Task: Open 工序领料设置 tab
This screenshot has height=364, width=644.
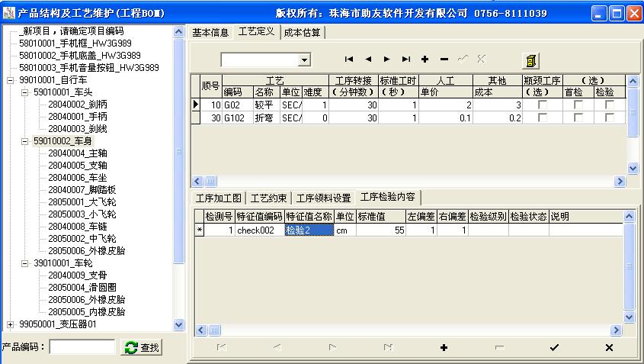Action: 324,198
